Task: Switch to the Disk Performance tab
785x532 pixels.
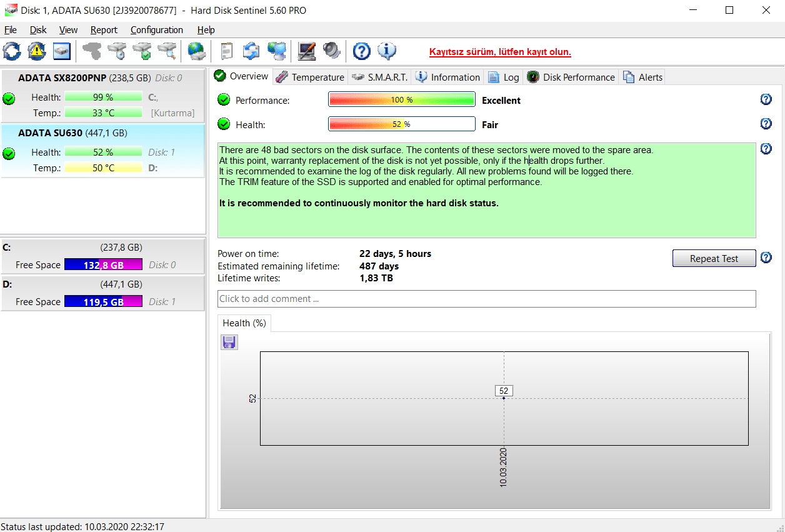Action: pos(571,77)
